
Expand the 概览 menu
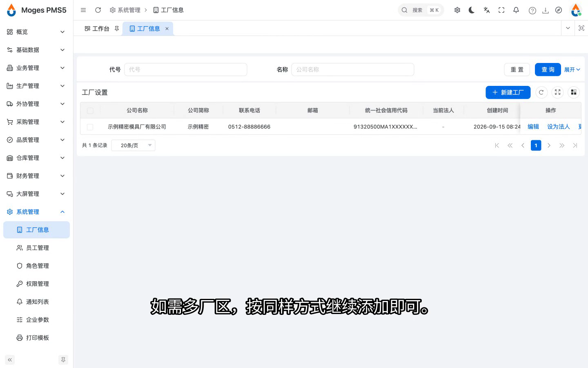36,32
